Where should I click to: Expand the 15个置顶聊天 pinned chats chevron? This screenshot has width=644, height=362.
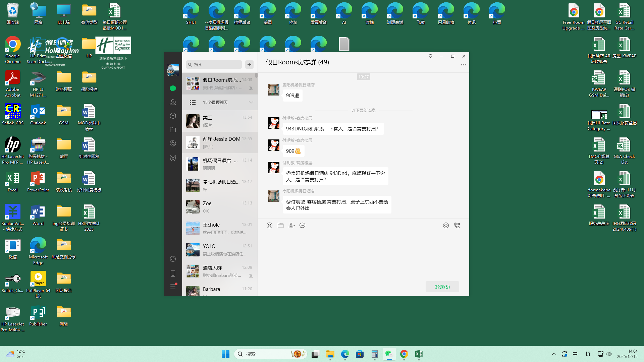(x=251, y=103)
